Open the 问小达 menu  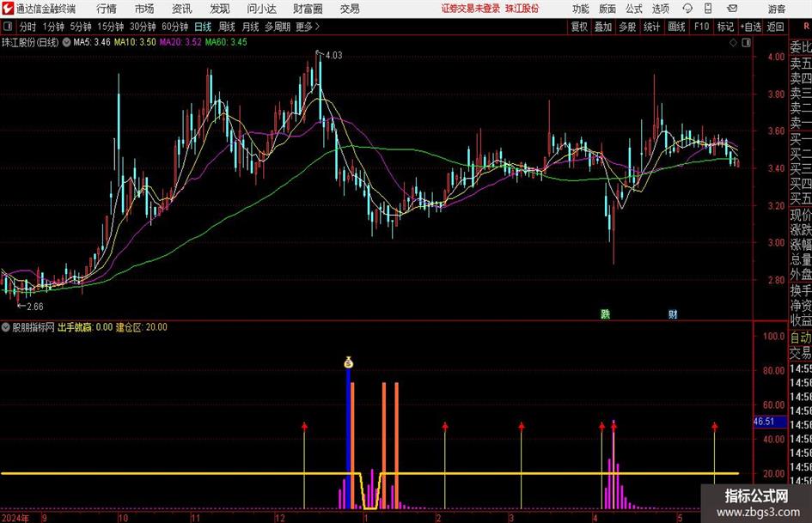pyautogui.click(x=261, y=9)
